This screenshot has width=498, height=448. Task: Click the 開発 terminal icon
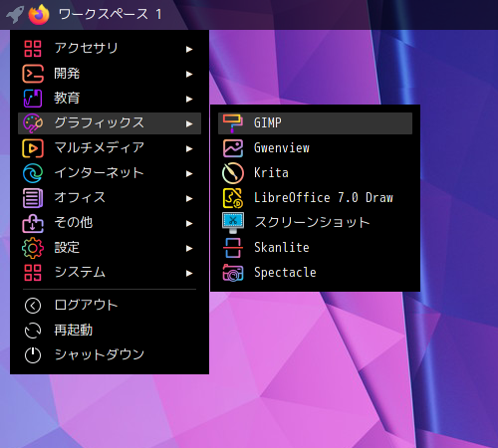click(33, 74)
